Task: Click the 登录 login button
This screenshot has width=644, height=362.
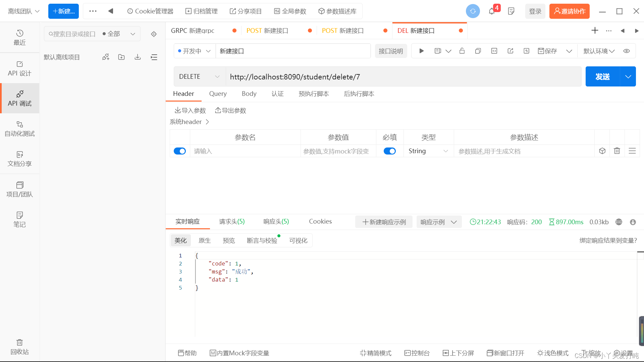Action: click(535, 11)
